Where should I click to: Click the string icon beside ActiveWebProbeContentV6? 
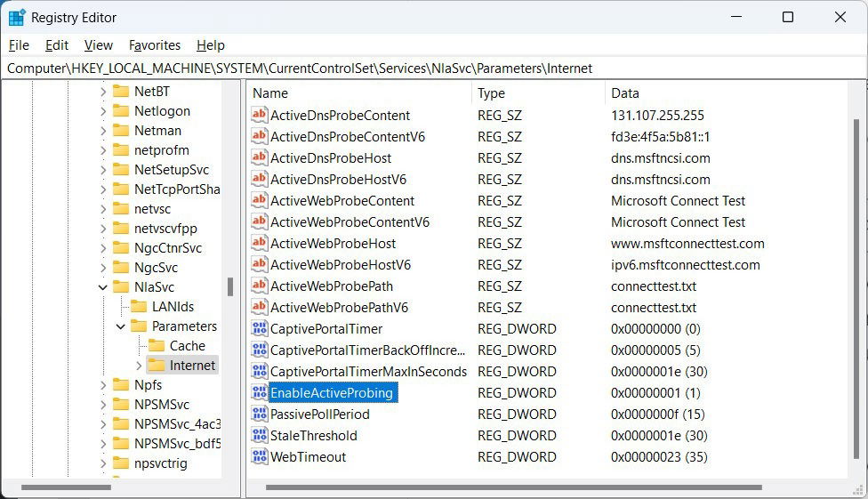click(x=259, y=221)
